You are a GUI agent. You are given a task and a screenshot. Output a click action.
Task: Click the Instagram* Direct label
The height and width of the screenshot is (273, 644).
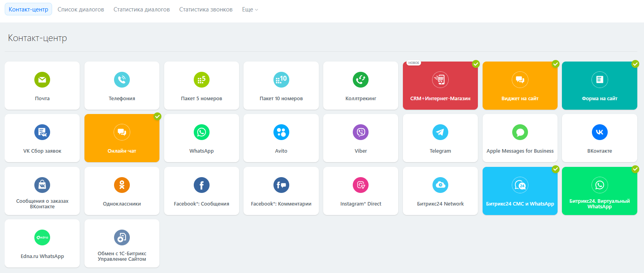tap(361, 204)
